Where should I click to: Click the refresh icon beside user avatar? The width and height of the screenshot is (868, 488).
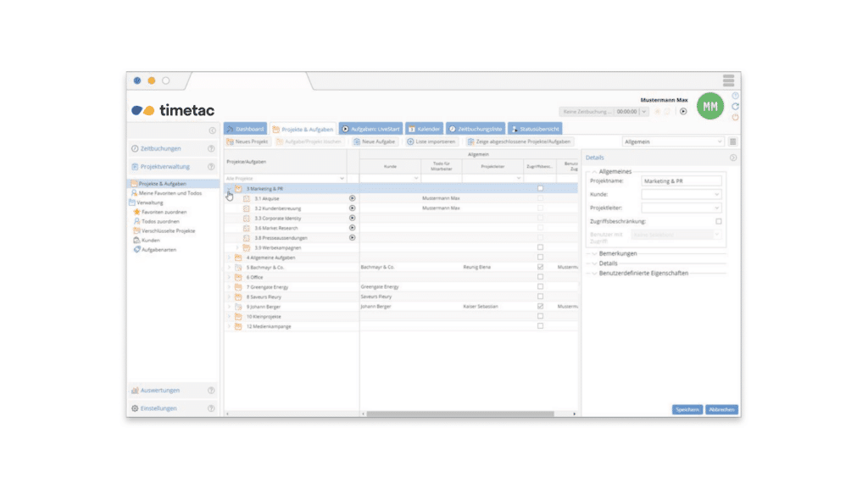[x=735, y=106]
